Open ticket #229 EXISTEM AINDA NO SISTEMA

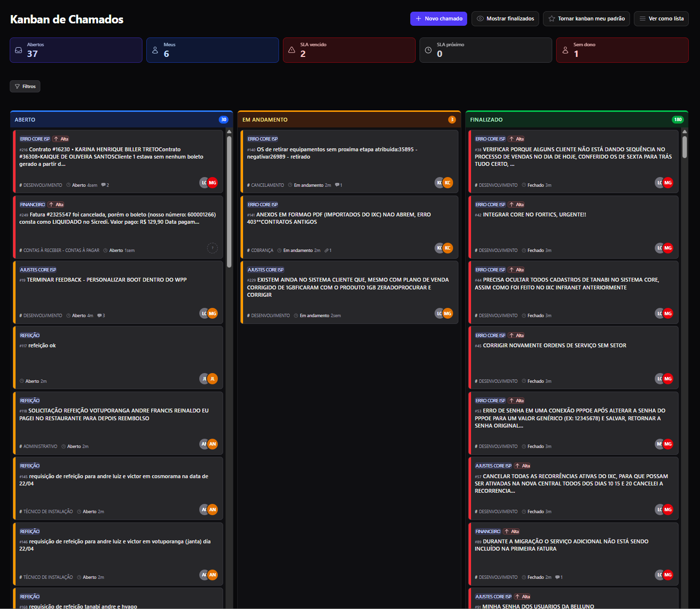tap(350, 292)
